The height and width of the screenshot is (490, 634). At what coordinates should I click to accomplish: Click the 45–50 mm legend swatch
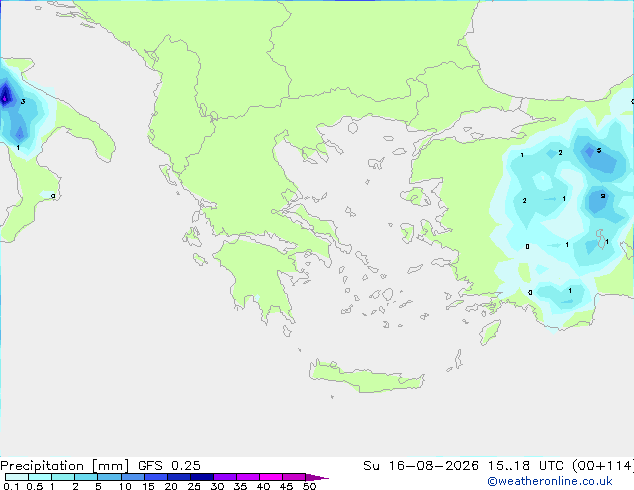294,477
